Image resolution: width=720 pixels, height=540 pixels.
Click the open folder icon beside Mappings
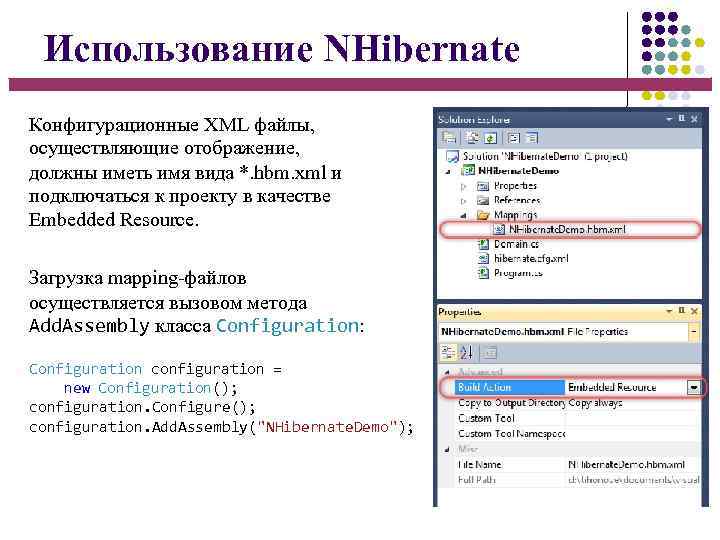pos(483,215)
